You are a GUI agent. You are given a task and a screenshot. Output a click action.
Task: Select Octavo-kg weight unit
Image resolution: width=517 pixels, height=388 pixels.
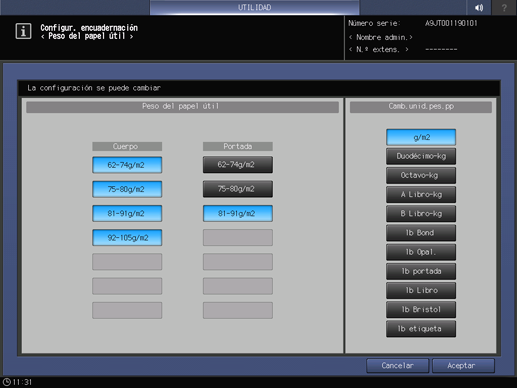click(421, 175)
